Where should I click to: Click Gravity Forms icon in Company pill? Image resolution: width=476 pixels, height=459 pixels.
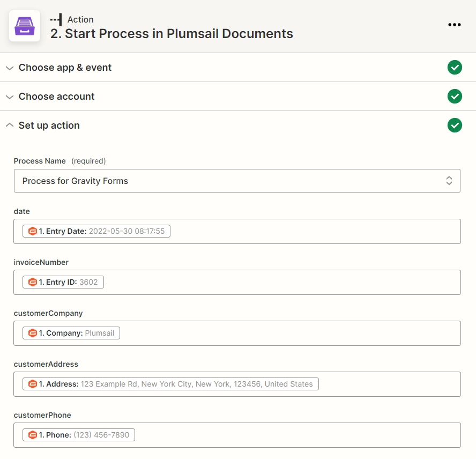pyautogui.click(x=33, y=333)
